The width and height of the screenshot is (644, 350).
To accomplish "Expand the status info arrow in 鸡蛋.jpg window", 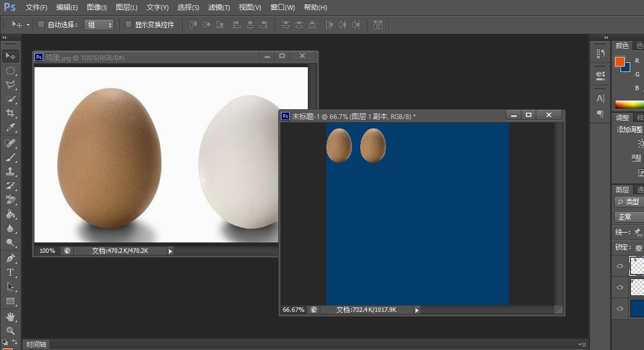I will click(171, 251).
